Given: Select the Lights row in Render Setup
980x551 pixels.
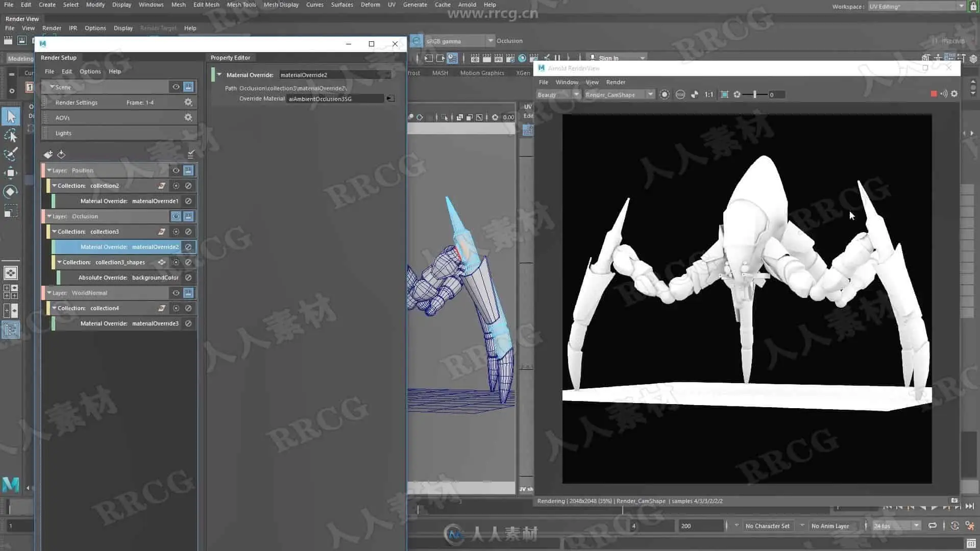Looking at the screenshot, I should pos(64,133).
